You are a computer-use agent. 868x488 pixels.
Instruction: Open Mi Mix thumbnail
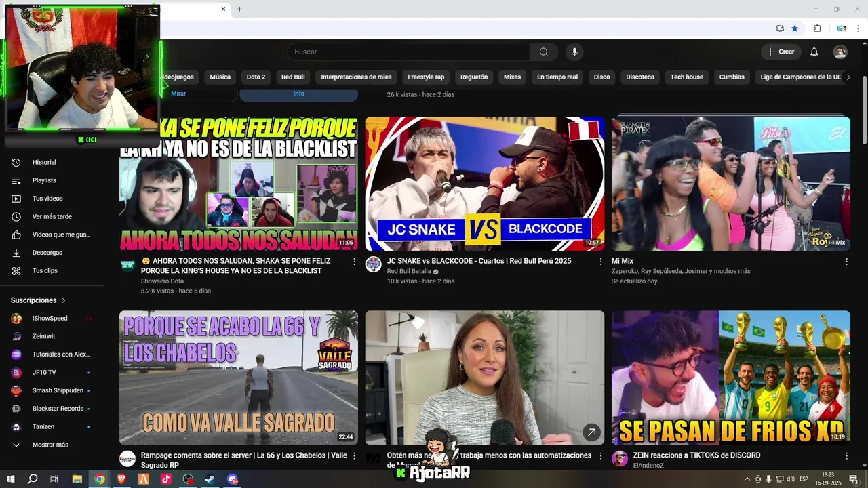731,184
